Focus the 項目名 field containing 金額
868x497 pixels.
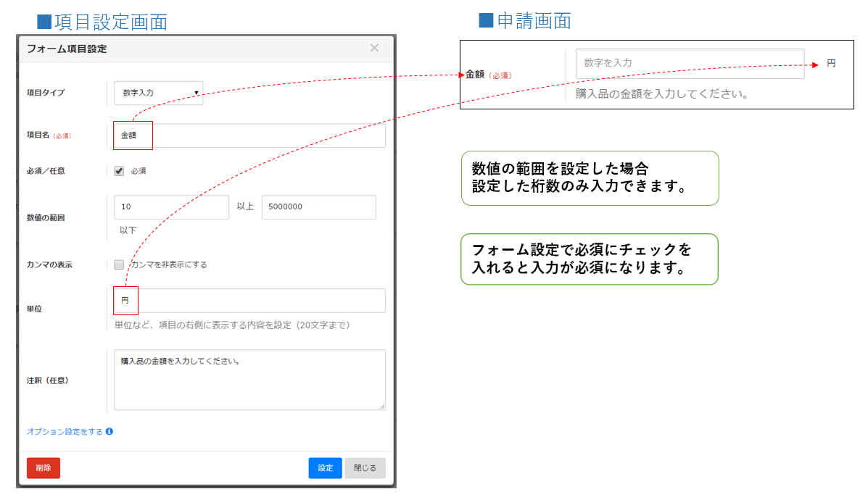click(249, 135)
